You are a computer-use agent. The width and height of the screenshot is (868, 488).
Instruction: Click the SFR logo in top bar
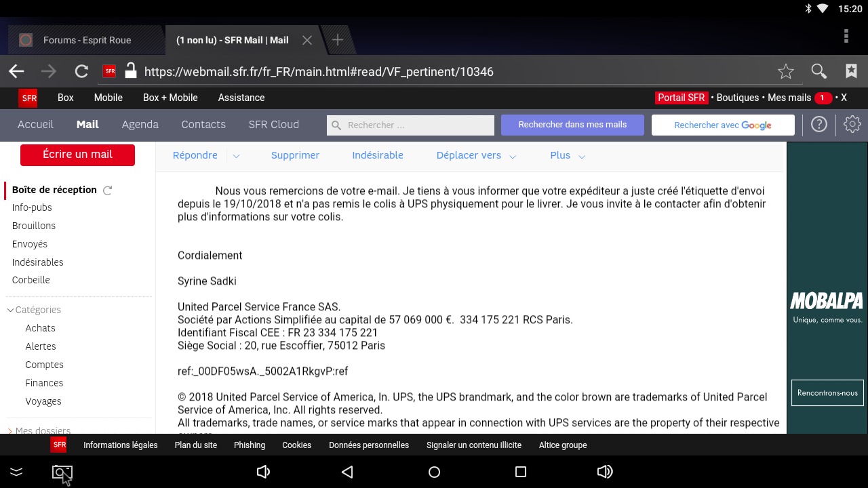(28, 98)
